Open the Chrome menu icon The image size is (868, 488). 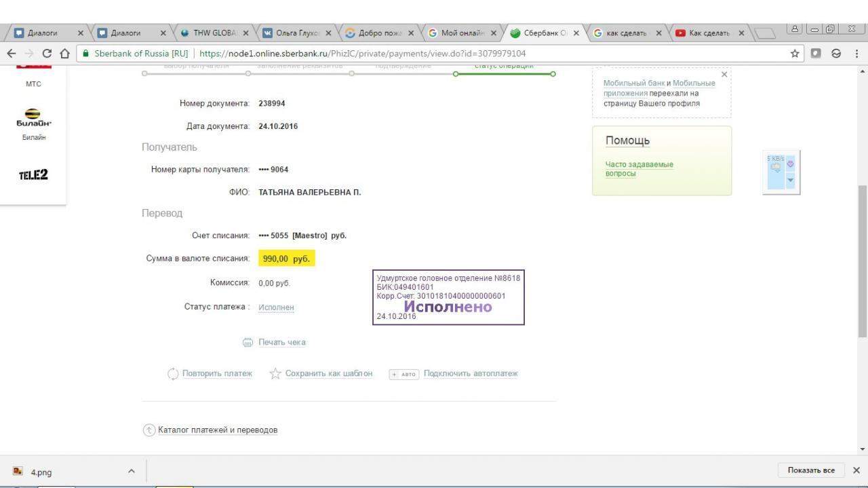tap(856, 54)
